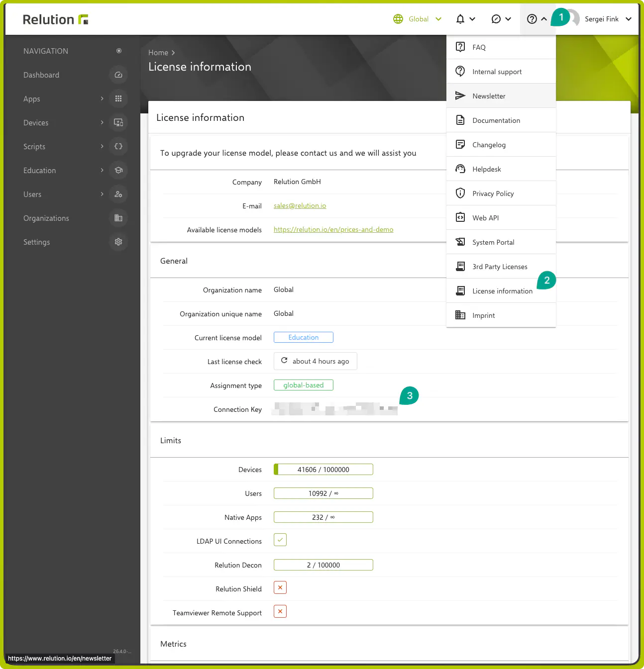The height and width of the screenshot is (669, 644).
Task: Click the 3rd Party Licenses icon
Action: pyautogui.click(x=460, y=266)
